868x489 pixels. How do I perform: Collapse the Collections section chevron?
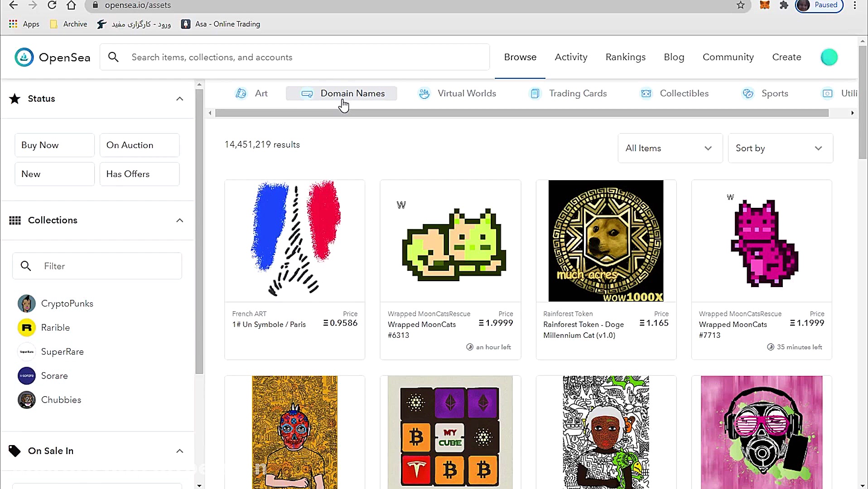[180, 220]
